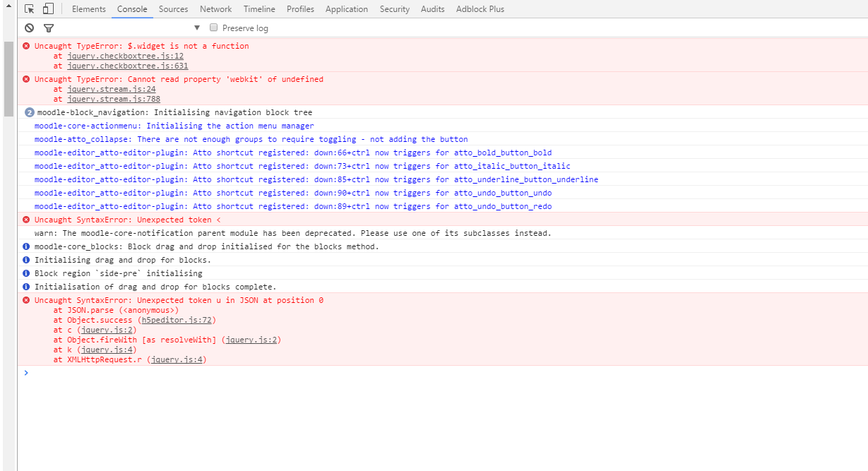Clear the console with the ban icon

coord(29,28)
